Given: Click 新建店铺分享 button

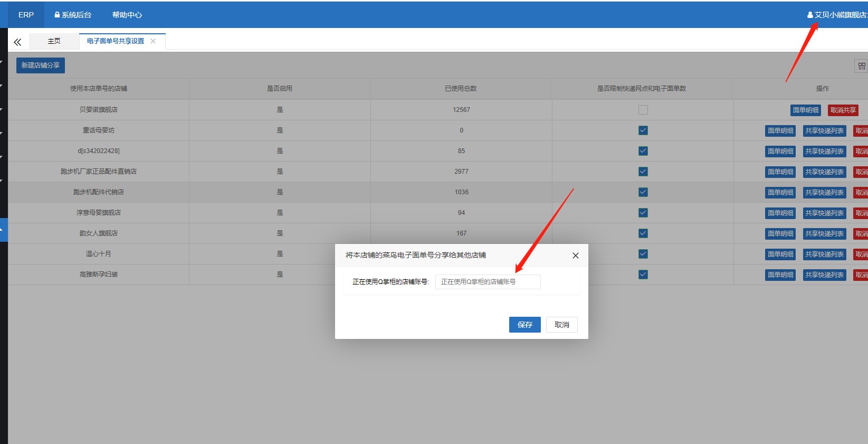Looking at the screenshot, I should [41, 65].
